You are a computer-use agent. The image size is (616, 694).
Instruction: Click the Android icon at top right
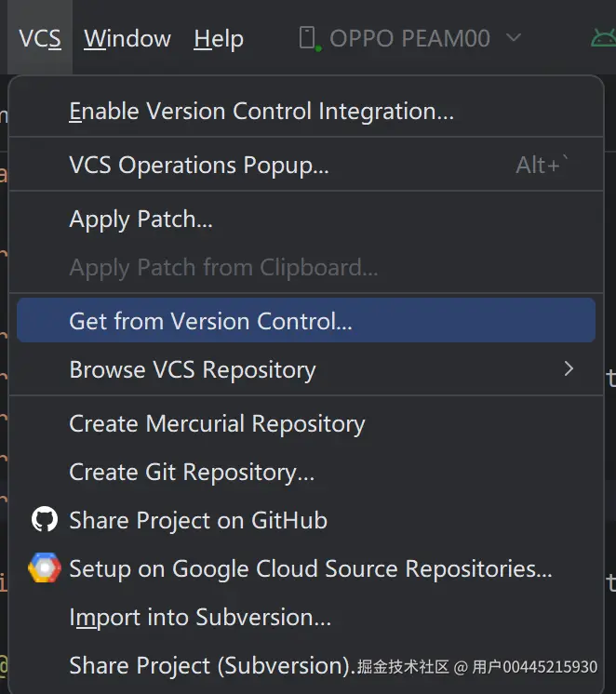603,38
